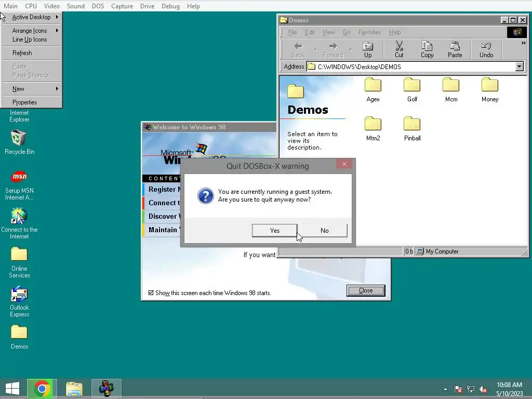Click the network tray icon
Viewport: 532px width, 399px height.
pos(471,389)
